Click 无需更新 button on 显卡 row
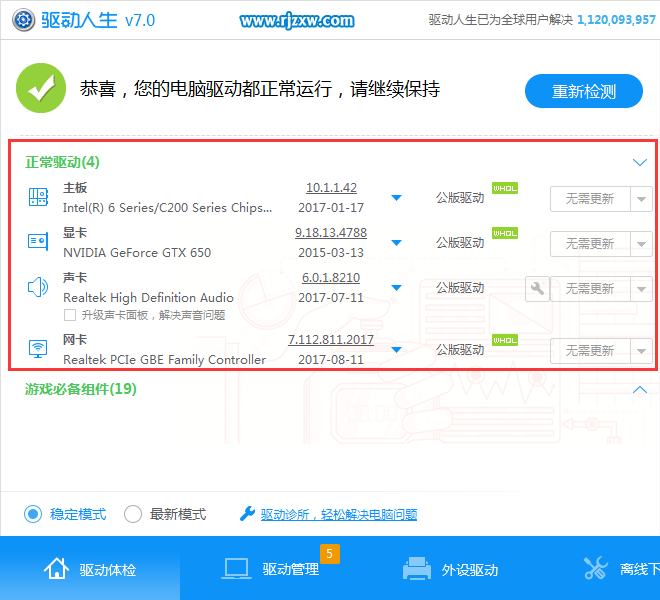The height and width of the screenshot is (600, 660). (590, 243)
